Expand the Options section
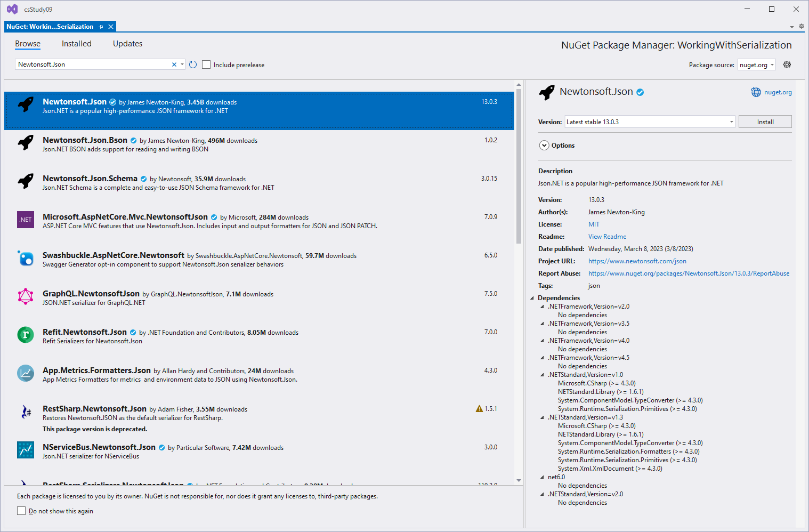The width and height of the screenshot is (809, 532). click(x=544, y=146)
